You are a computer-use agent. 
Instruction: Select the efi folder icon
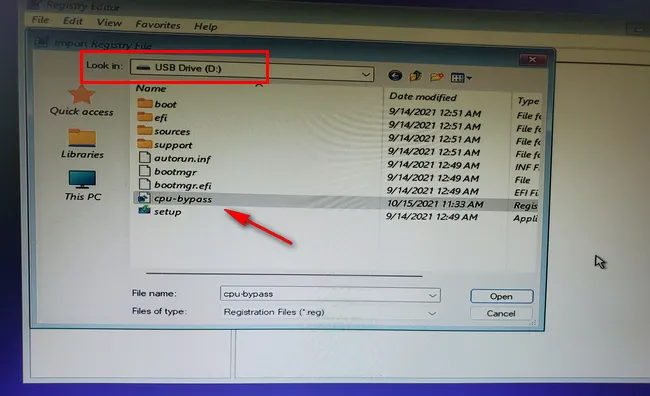coord(145,117)
